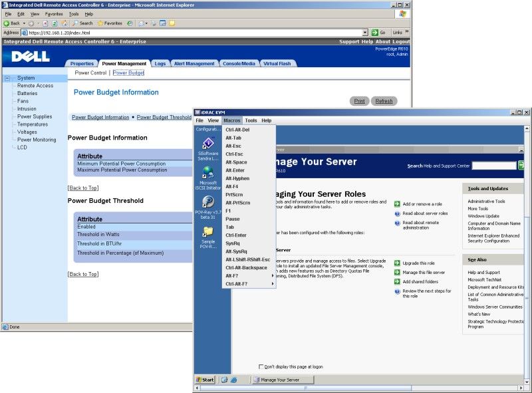The height and width of the screenshot is (393, 532).
Task: Go back using the IE Back button
Action: pos(11,23)
